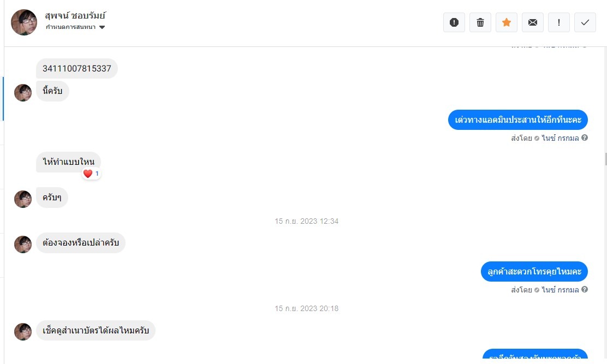Click the message 'ต้องจองหรือเปล่าครับ'
The image size is (607, 364).
pyautogui.click(x=81, y=243)
